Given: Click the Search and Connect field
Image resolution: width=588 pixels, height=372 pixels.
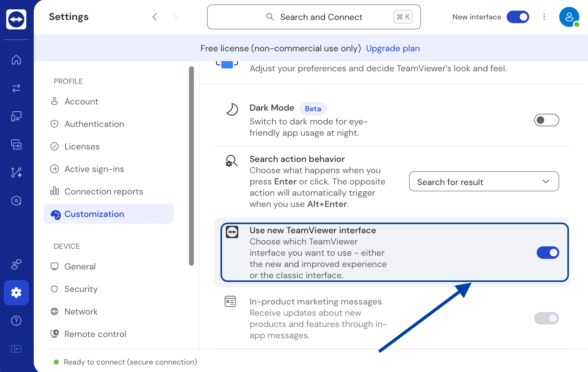Looking at the screenshot, I should 314,17.
